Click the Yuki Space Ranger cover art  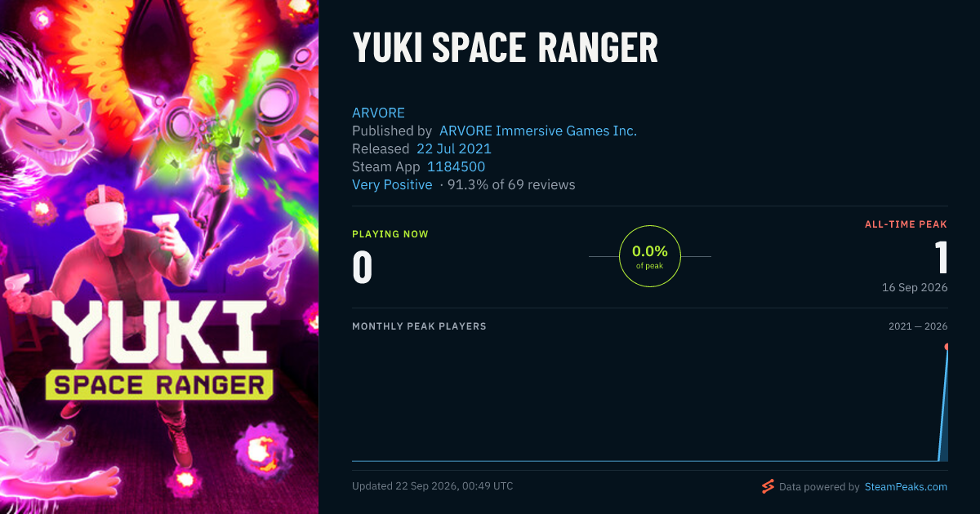click(159, 257)
